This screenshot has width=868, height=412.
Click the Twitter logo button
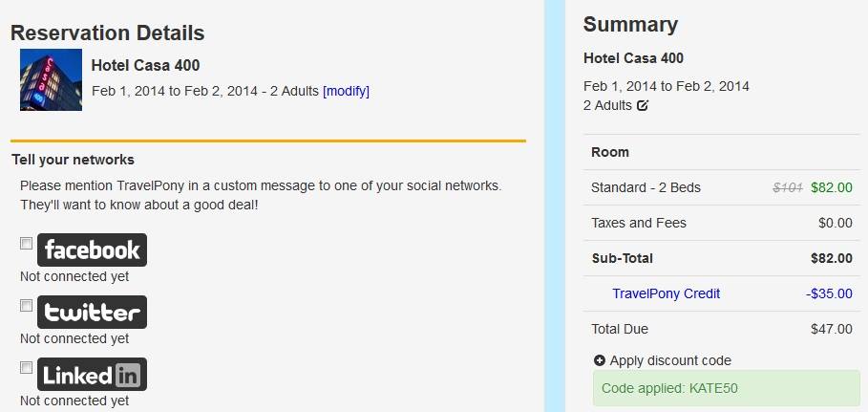(x=92, y=313)
